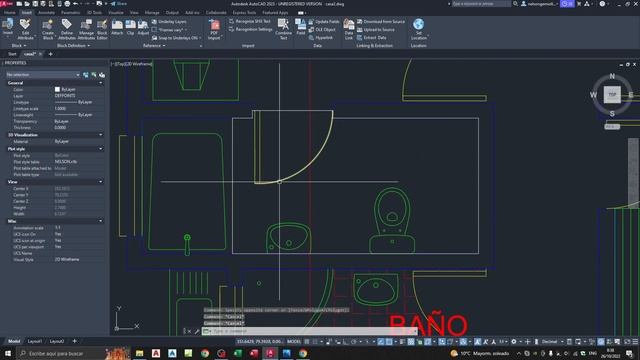This screenshot has height=360, width=640.
Task: Insert a Field from the Data panel
Action: pos(301,27)
